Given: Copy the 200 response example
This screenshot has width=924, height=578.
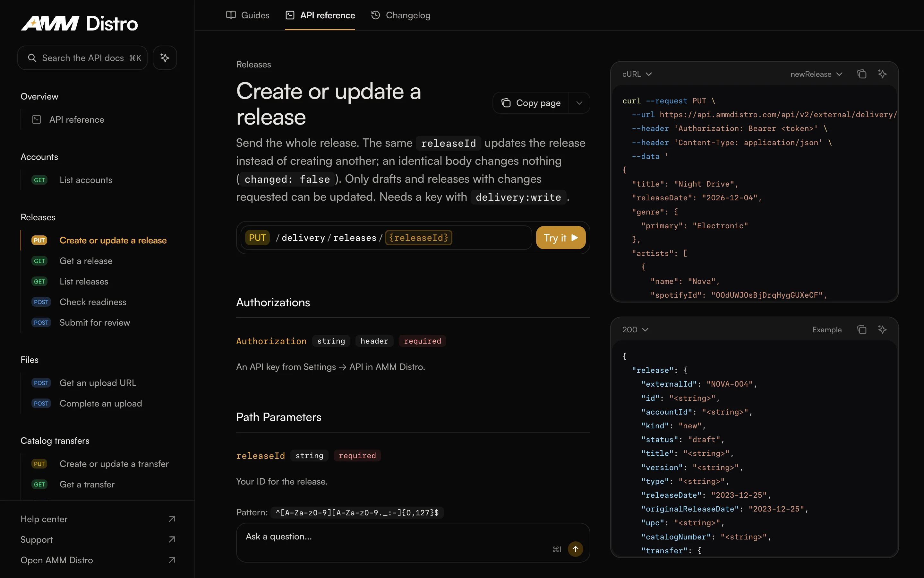Looking at the screenshot, I should 861,329.
